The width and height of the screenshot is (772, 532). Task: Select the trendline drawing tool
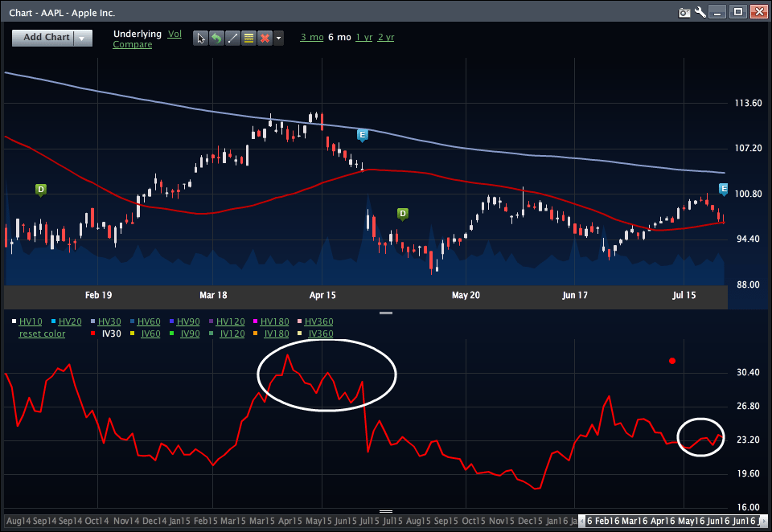coord(233,38)
